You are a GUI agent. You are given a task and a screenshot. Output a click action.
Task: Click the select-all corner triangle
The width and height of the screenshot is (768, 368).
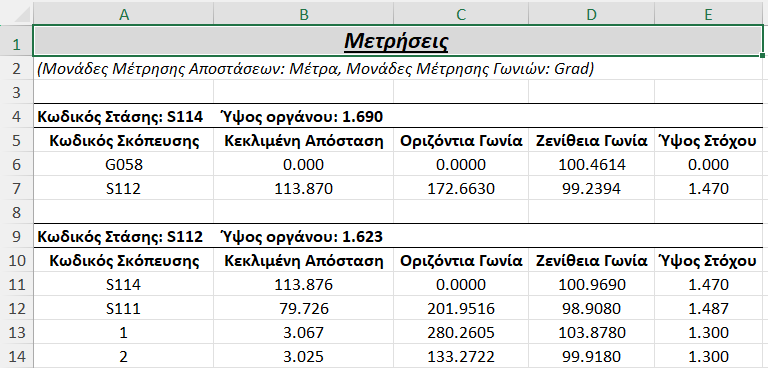tap(17, 16)
